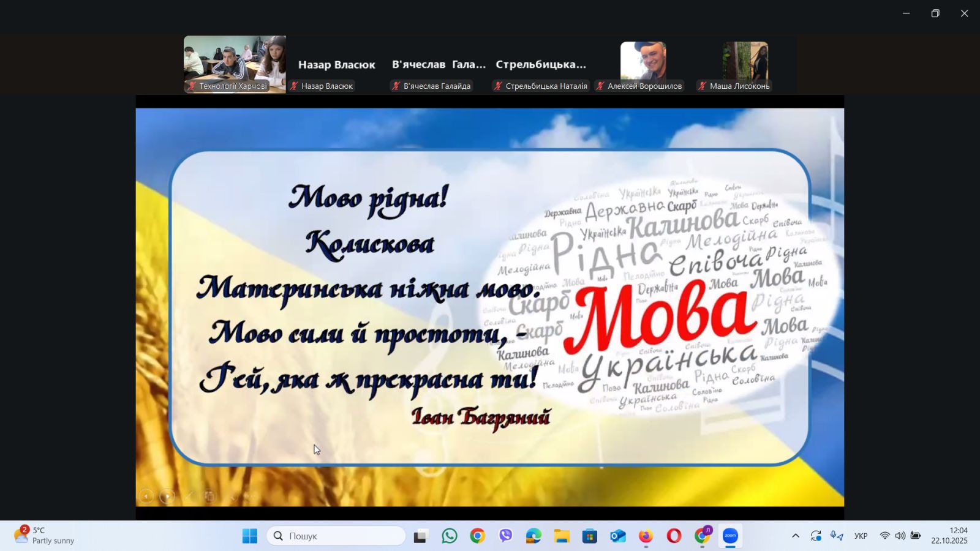Click Назар Власюк's muted microphone icon

pos(294,86)
